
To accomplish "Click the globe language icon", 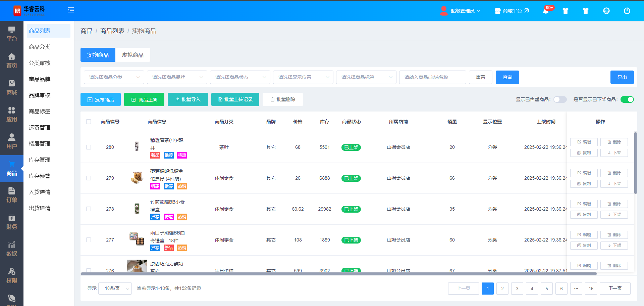I will point(606,11).
